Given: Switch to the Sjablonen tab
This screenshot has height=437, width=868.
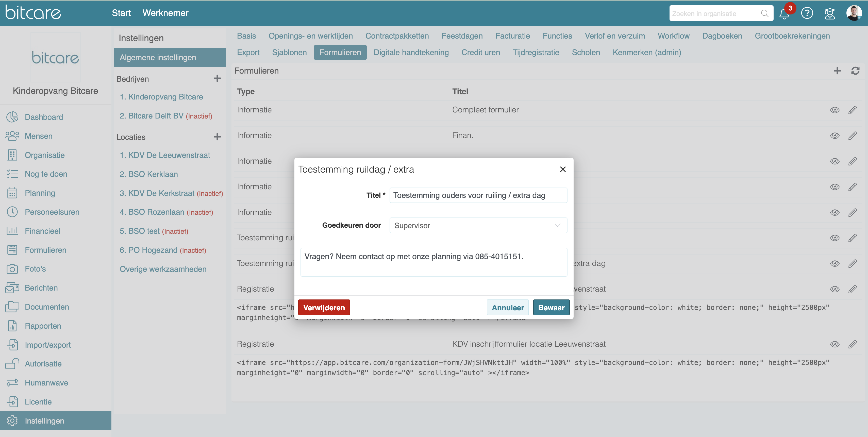Looking at the screenshot, I should (289, 53).
